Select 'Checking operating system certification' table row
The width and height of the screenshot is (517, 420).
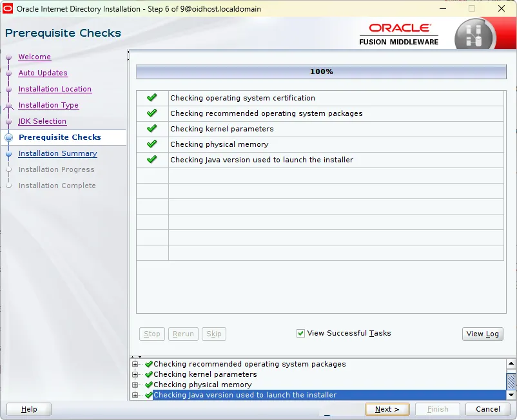pos(320,98)
